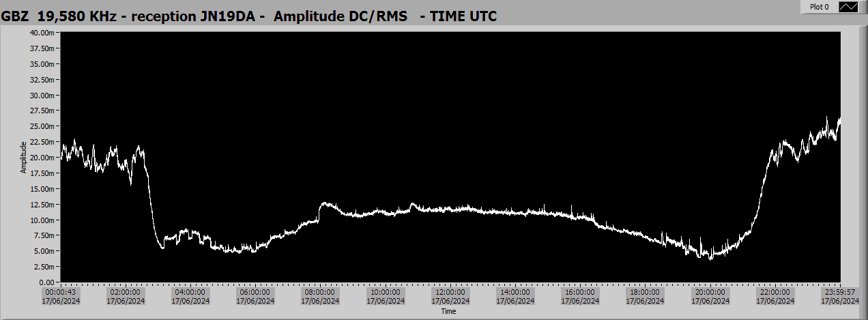Click the 00:00:43 x-axis start time

59,292
